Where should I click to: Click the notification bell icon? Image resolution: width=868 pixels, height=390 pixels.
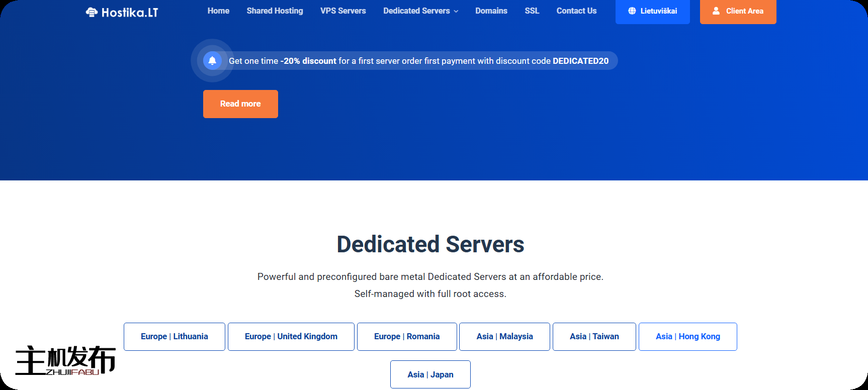[x=212, y=61]
